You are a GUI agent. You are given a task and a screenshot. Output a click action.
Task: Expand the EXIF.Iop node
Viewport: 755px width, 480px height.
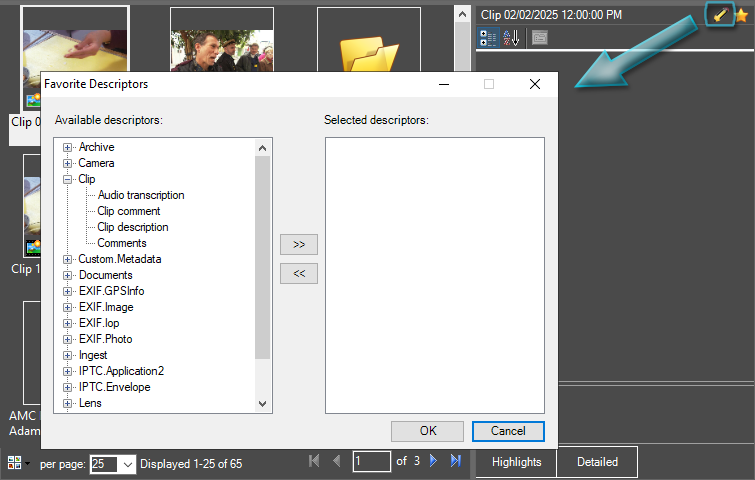coord(67,324)
